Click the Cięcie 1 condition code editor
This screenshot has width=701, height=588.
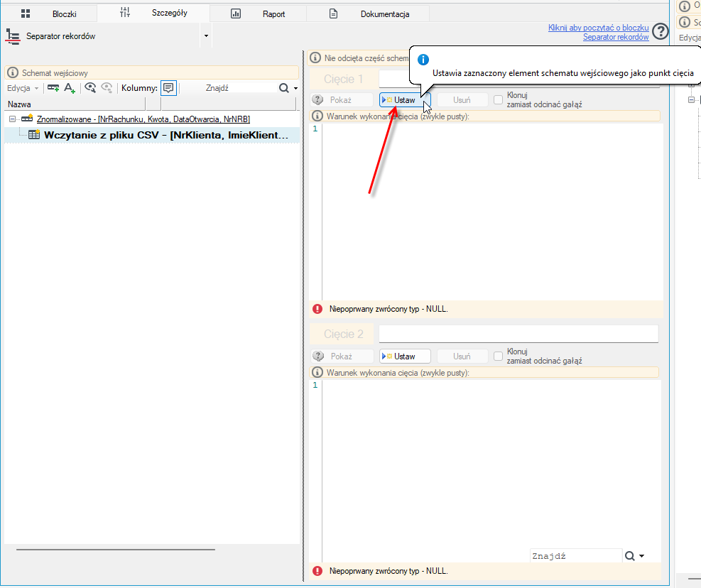pos(491,212)
